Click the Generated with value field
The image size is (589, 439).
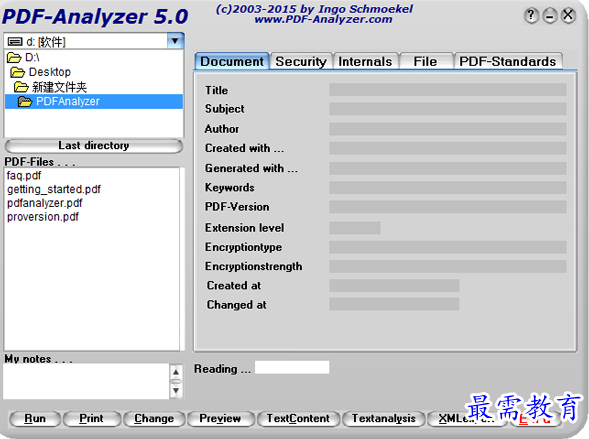click(x=448, y=168)
